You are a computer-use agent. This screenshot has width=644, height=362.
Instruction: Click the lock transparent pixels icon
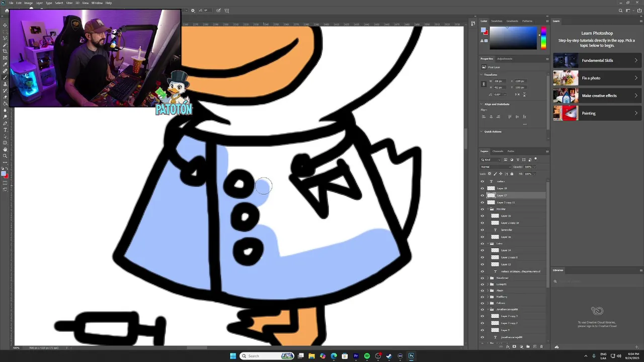tap(490, 174)
